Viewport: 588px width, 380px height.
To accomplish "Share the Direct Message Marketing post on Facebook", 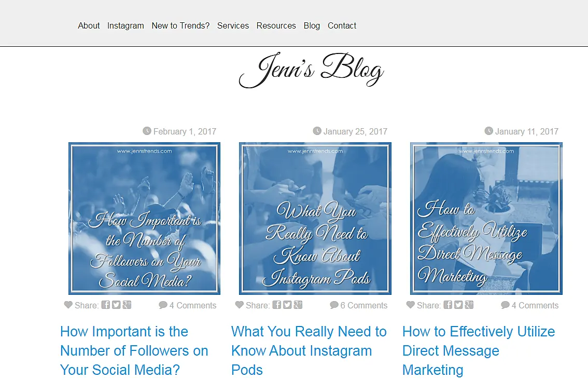I will 448,305.
